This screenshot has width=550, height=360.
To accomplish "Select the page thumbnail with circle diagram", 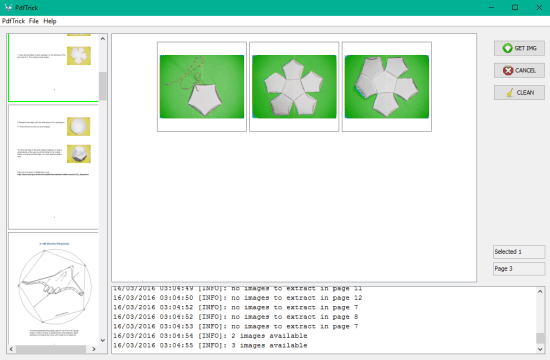I will point(53,288).
